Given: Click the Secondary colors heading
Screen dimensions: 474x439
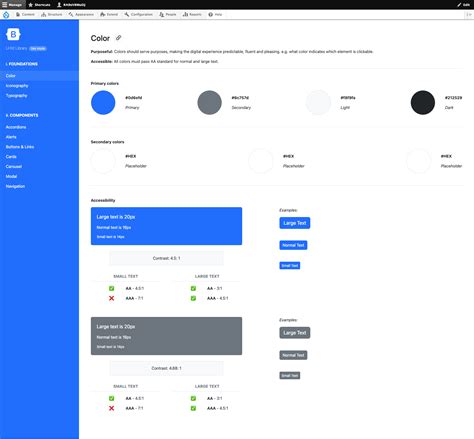Looking at the screenshot, I should (x=107, y=142).
